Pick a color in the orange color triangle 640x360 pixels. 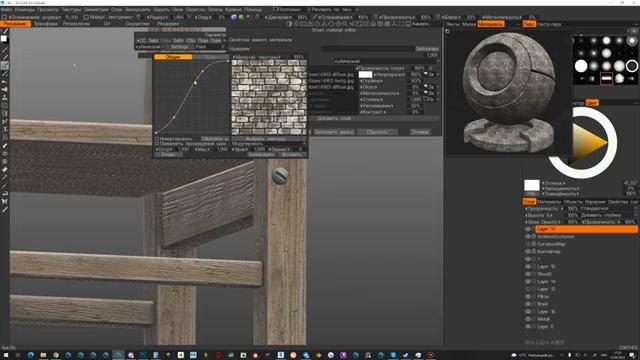tap(588, 142)
